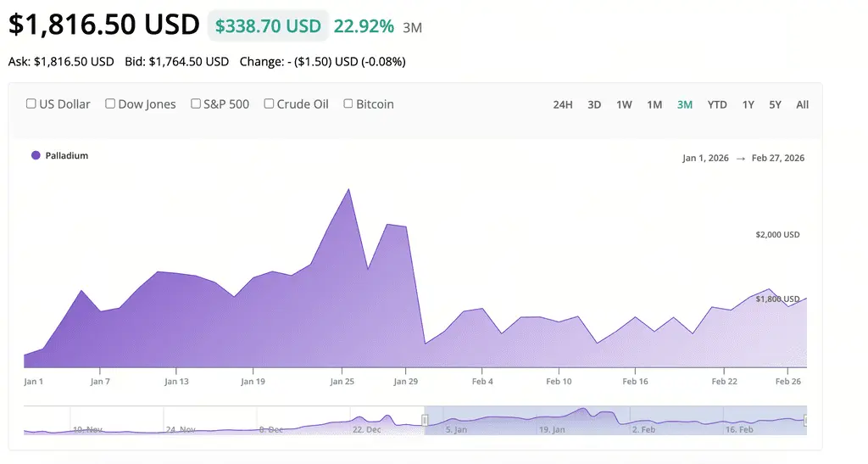The width and height of the screenshot is (868, 464).
Task: Click the date range label Jan 1, 2026
Action: [x=706, y=159]
